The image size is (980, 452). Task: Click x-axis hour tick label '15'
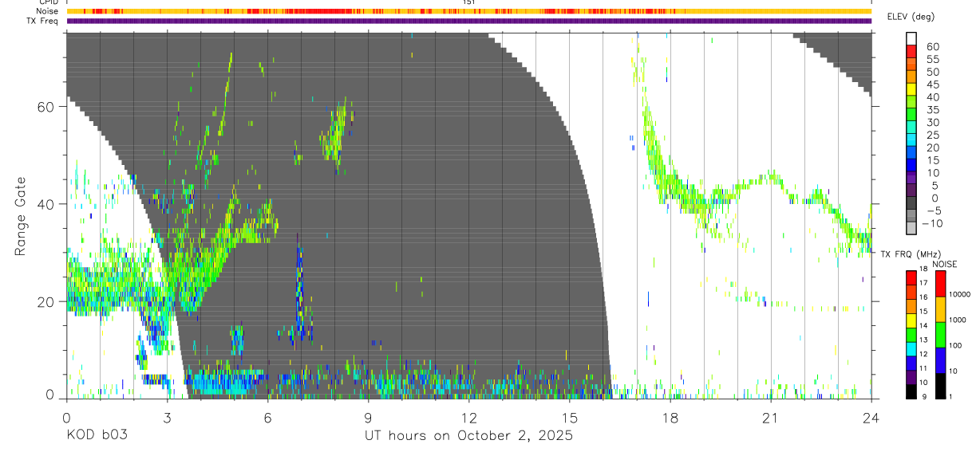click(x=570, y=418)
